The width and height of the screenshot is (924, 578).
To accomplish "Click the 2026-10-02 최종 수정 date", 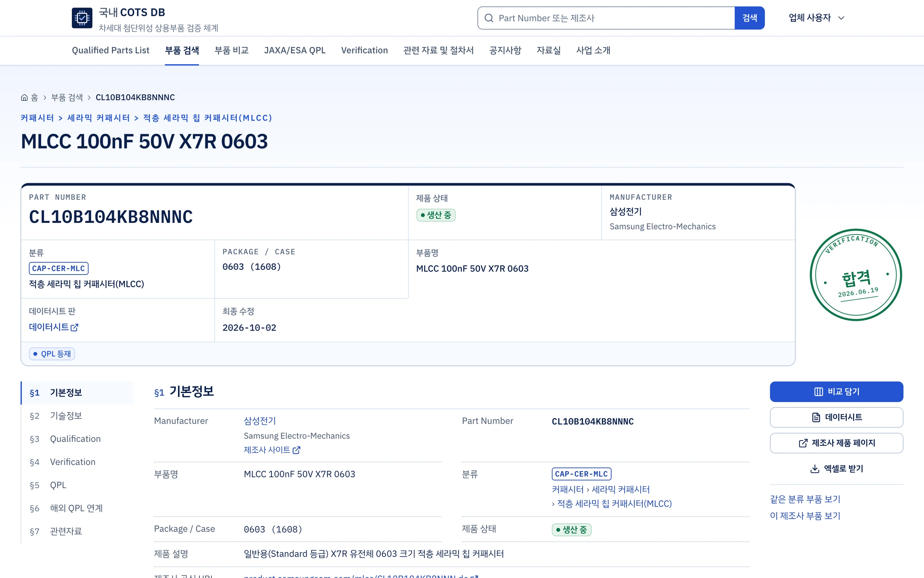I will [x=249, y=328].
